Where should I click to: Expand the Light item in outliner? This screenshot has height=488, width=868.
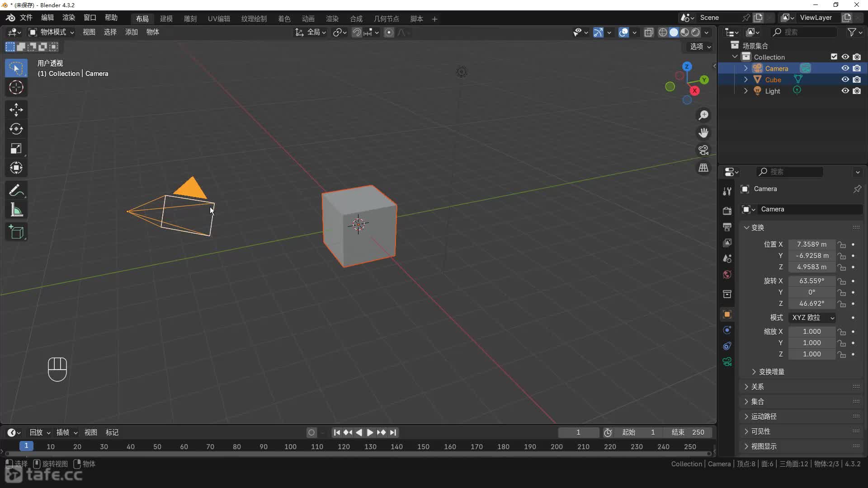coord(746,91)
